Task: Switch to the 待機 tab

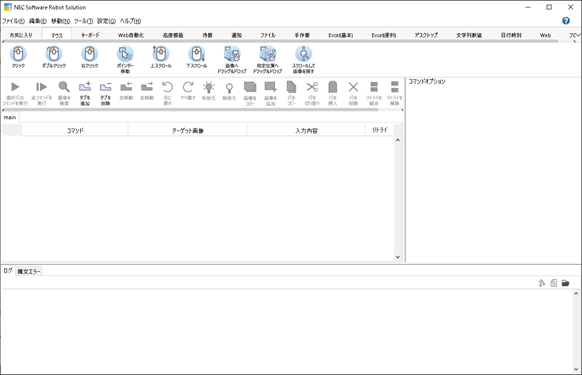Action: 207,35
